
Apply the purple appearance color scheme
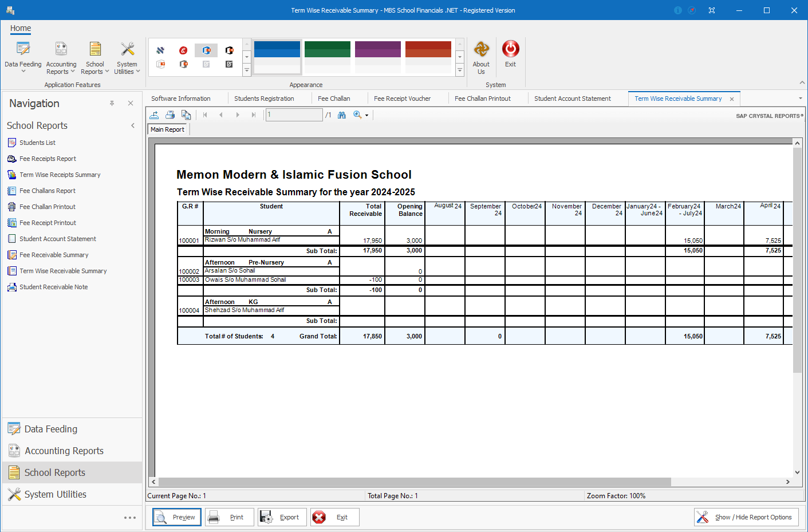pyautogui.click(x=378, y=57)
